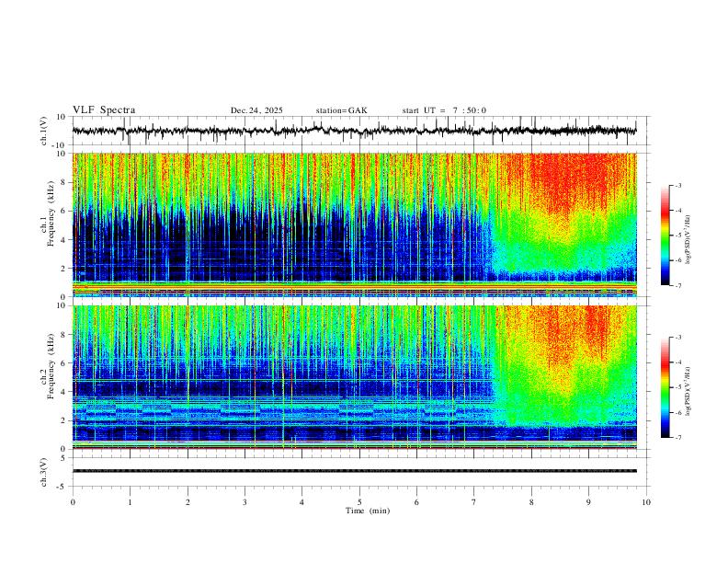
Task: Click the "station=GAK" header label
Action: [x=341, y=110]
